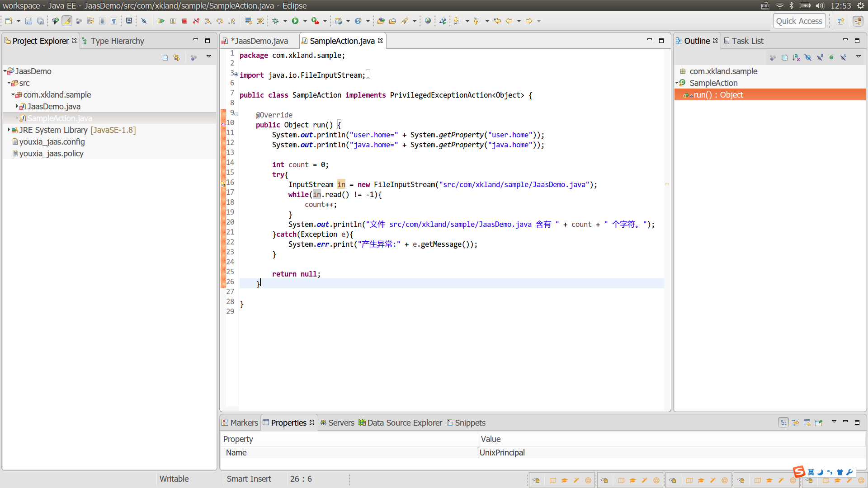
Task: Click Sort alphabetically icon in Outline
Action: coord(796,57)
